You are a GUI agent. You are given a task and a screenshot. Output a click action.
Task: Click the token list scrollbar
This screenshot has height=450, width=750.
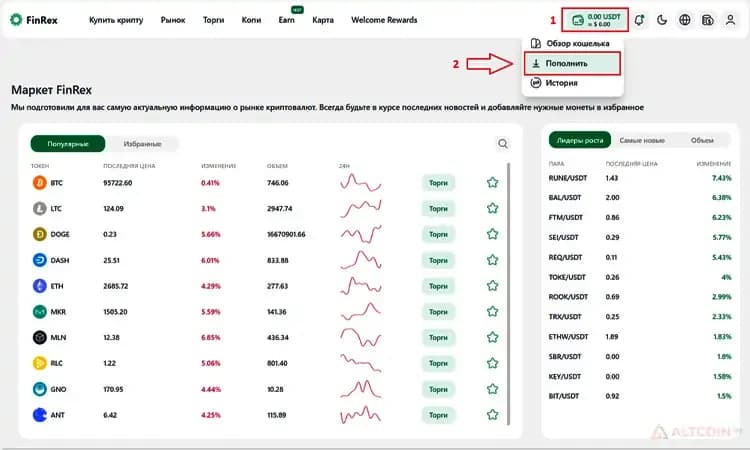(x=508, y=294)
